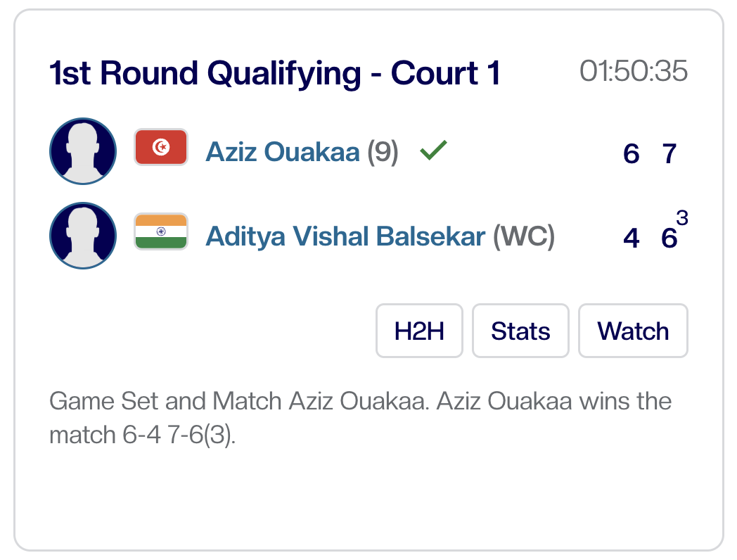Click the match duration 01:50:35
Screen dimensions: 737x560
click(634, 72)
